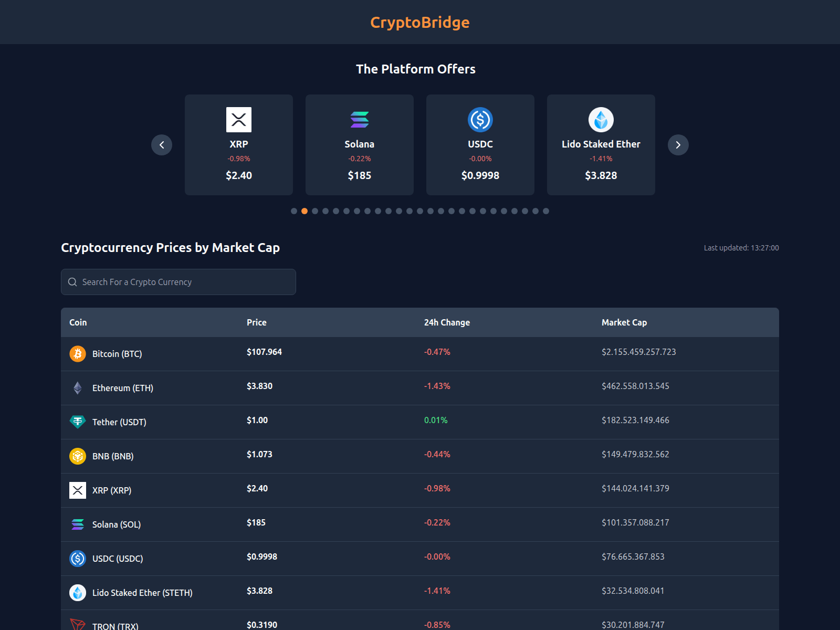Click the Bitcoin icon in the table
The height and width of the screenshot is (630, 840).
click(x=78, y=354)
